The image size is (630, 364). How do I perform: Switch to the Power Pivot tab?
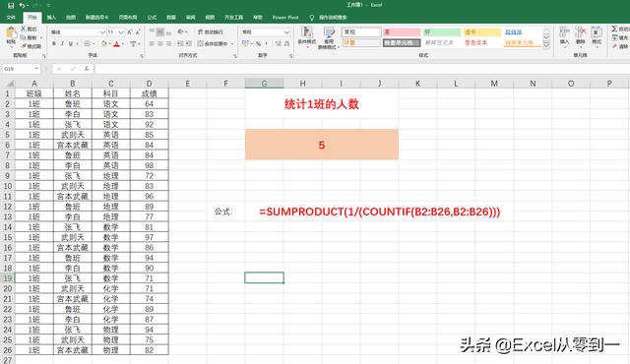point(285,18)
